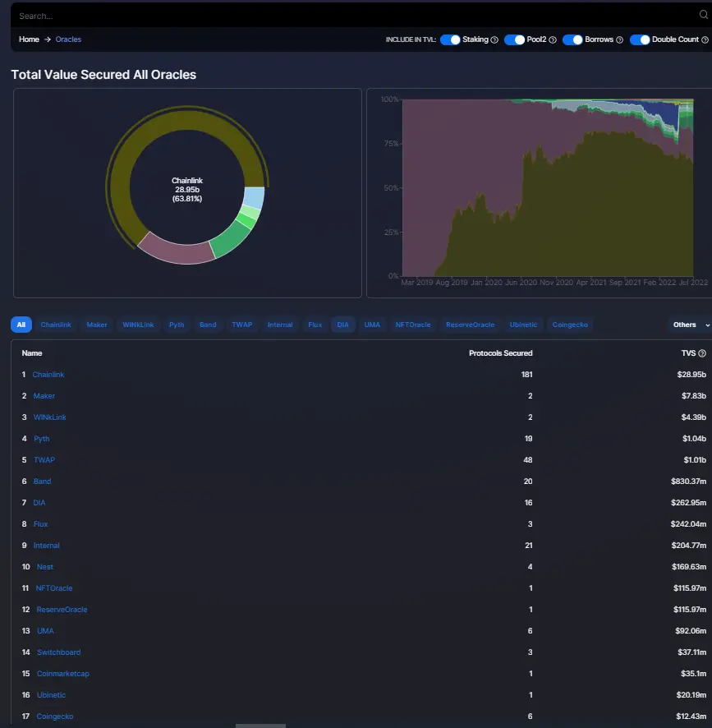This screenshot has height=728, width=712.
Task: Expand the Others dropdown
Action: (x=690, y=325)
